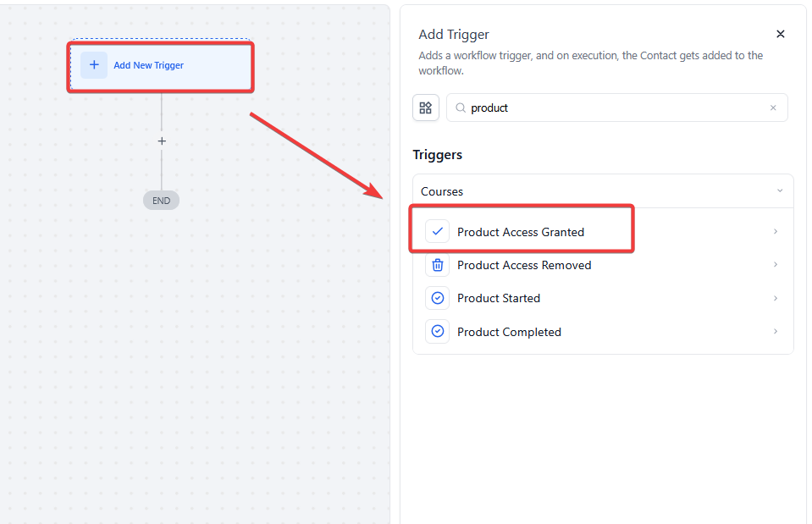The image size is (812, 524).
Task: Click the END node
Action: tap(162, 201)
